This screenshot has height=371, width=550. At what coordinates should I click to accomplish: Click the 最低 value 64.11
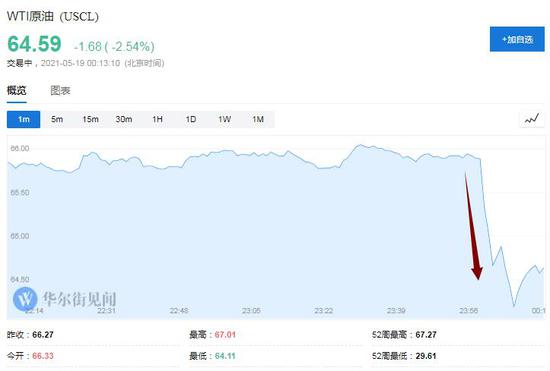click(x=225, y=356)
